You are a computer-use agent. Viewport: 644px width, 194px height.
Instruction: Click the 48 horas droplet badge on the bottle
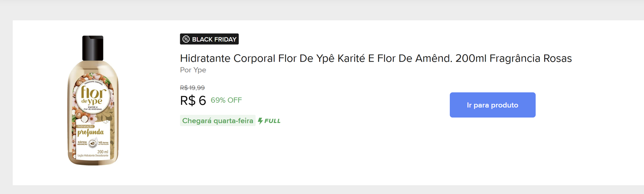(93, 144)
